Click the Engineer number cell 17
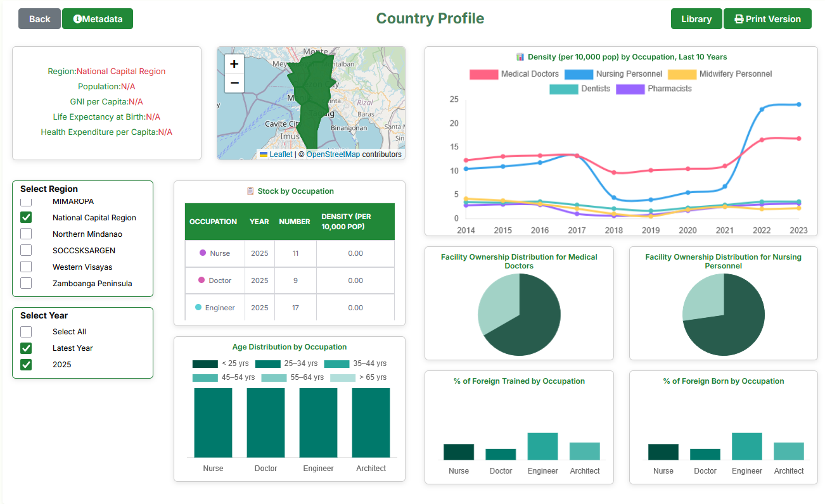Viewport: 825px width, 504px height. click(x=295, y=308)
